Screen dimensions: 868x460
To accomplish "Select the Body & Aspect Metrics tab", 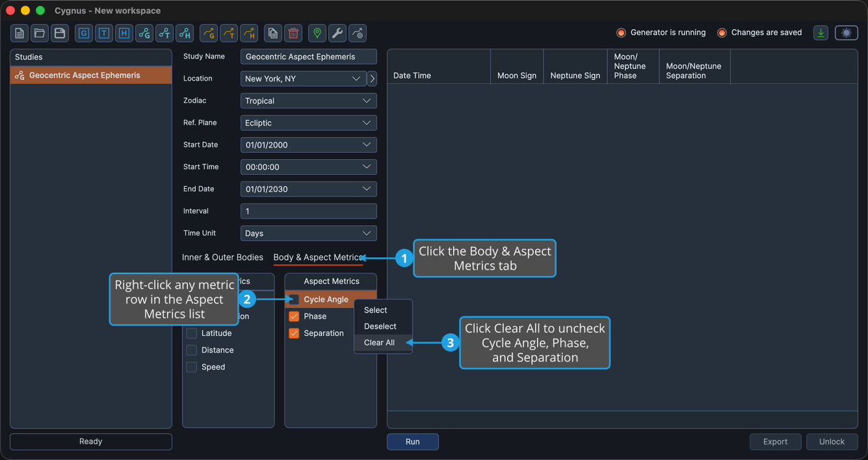I will pyautogui.click(x=318, y=257).
